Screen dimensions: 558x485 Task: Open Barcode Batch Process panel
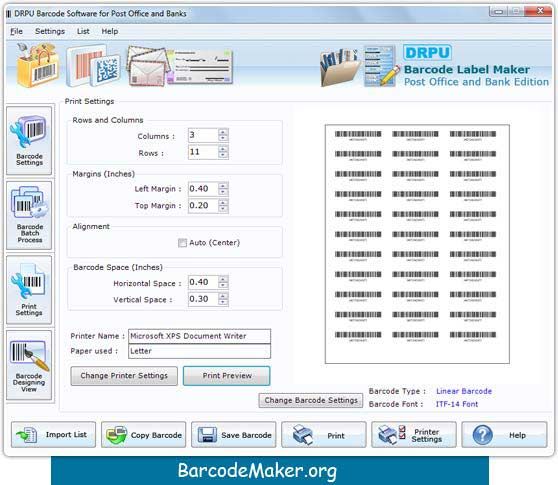[29, 215]
